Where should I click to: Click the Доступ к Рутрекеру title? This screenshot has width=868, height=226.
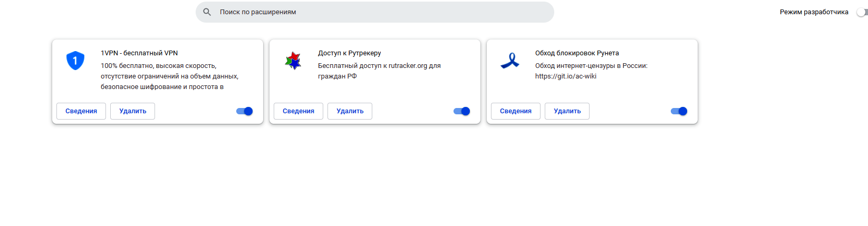point(349,53)
